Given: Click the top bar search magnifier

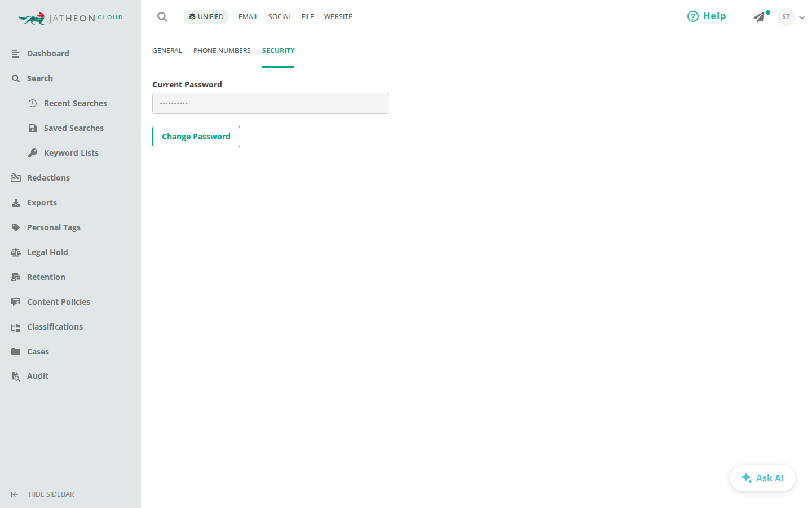Looking at the screenshot, I should [x=162, y=17].
